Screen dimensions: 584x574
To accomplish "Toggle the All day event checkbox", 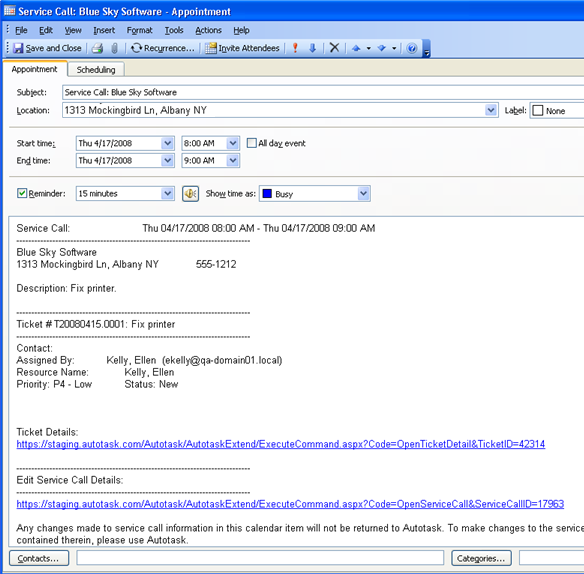I will (x=252, y=143).
